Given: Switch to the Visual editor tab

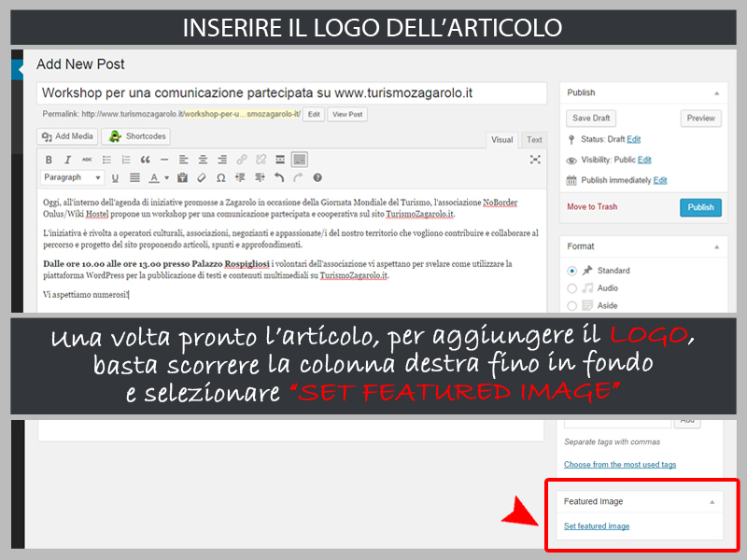Looking at the screenshot, I should click(x=501, y=139).
